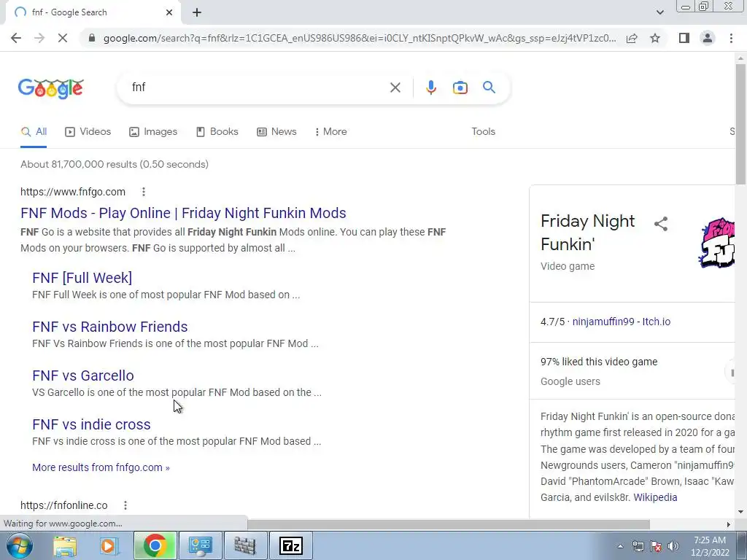Open volume control in system tray
Image resolution: width=747 pixels, height=560 pixels.
pos(673,546)
